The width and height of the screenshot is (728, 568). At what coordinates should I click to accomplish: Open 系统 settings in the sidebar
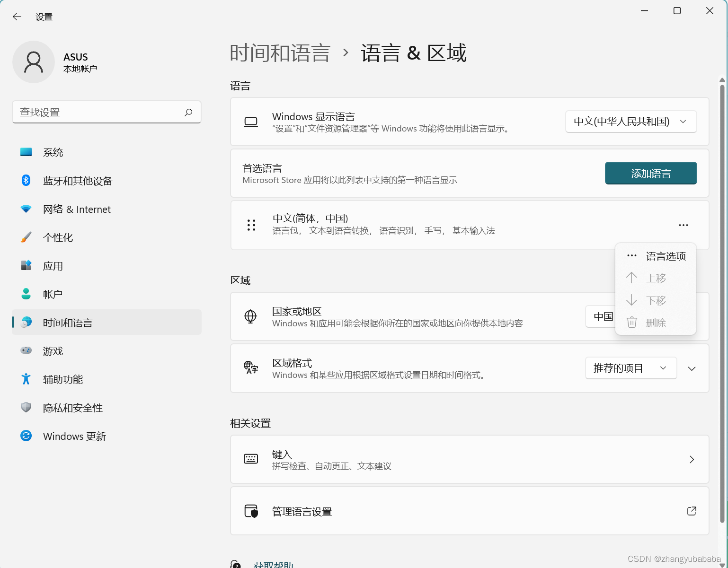[x=107, y=152]
